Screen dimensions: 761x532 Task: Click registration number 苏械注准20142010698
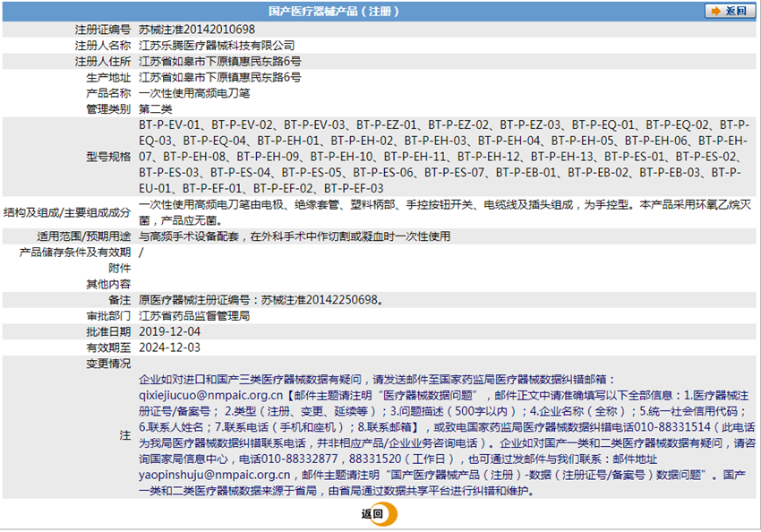click(x=197, y=30)
